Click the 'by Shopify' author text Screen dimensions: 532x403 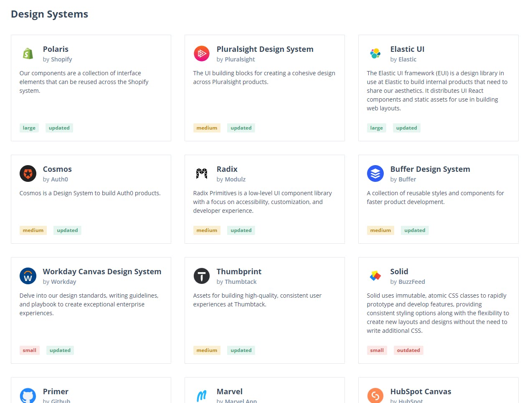click(x=57, y=59)
